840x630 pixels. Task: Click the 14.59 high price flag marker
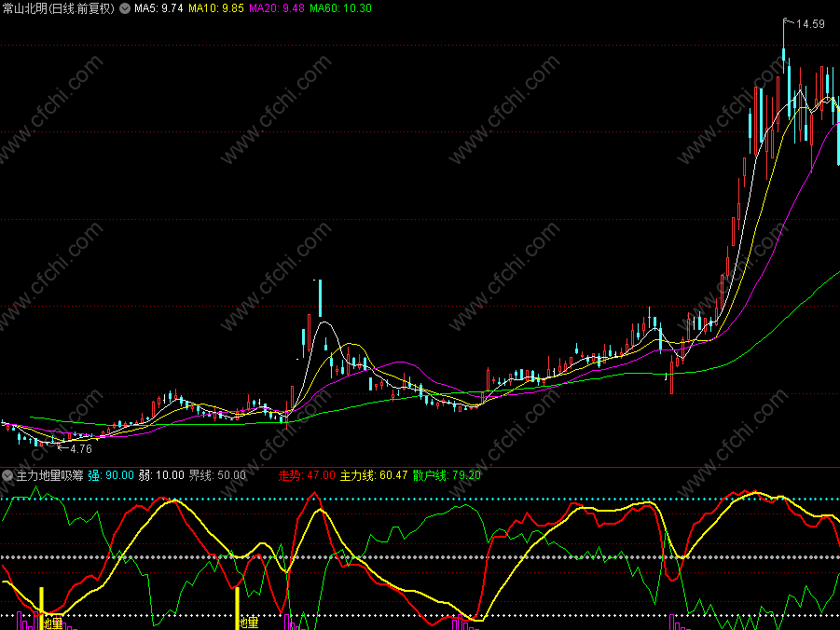pos(805,23)
